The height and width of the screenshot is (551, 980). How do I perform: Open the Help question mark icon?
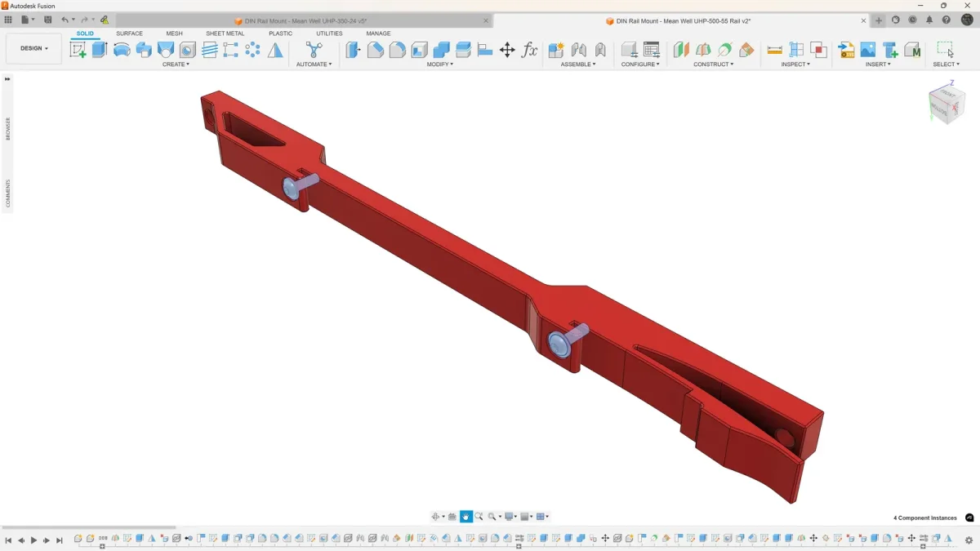[x=947, y=20]
